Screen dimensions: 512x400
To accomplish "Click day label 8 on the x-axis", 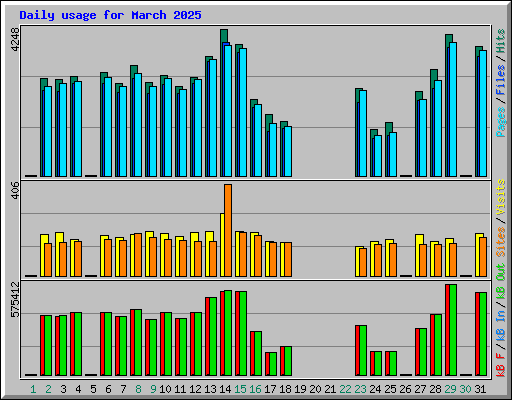I will (x=138, y=389).
